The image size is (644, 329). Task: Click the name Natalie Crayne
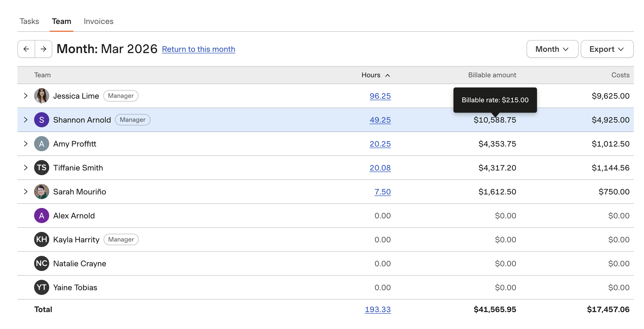pos(80,264)
